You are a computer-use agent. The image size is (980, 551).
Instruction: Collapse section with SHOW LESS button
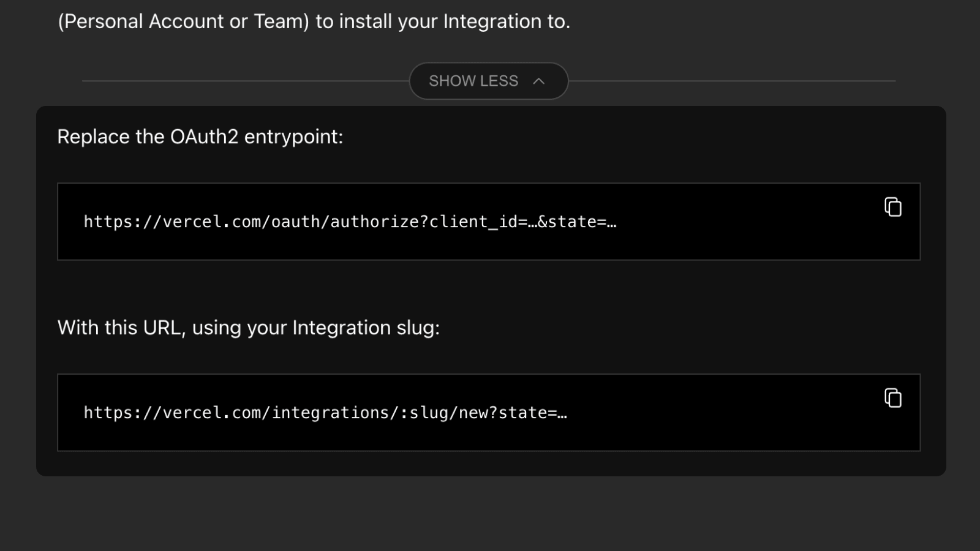click(x=488, y=81)
